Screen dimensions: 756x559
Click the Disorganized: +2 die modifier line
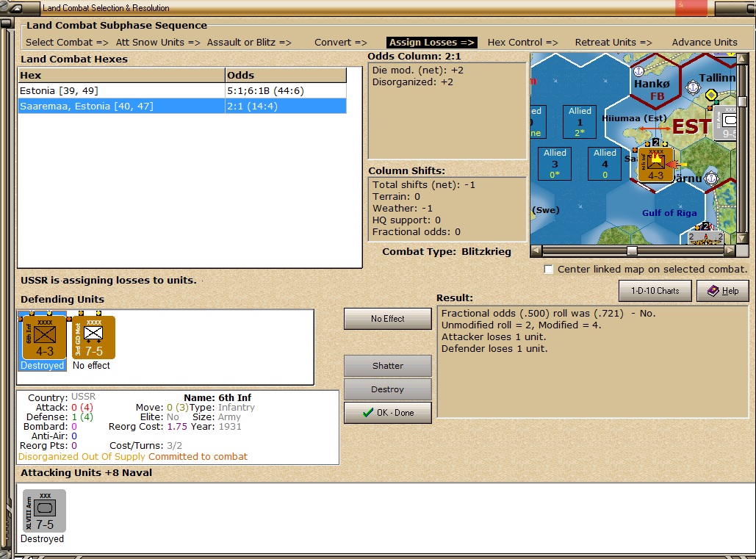tap(413, 82)
